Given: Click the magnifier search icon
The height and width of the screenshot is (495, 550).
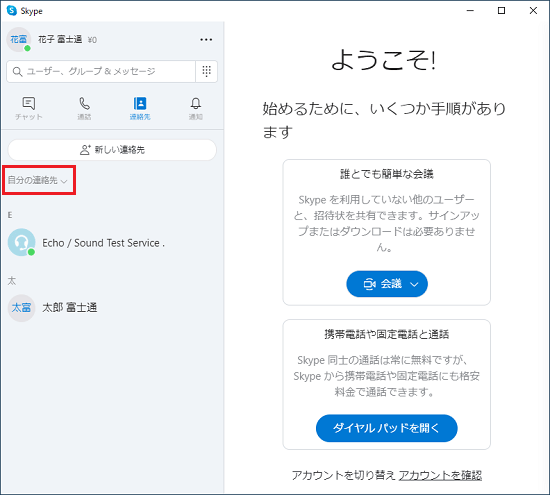Looking at the screenshot, I should coord(17,72).
